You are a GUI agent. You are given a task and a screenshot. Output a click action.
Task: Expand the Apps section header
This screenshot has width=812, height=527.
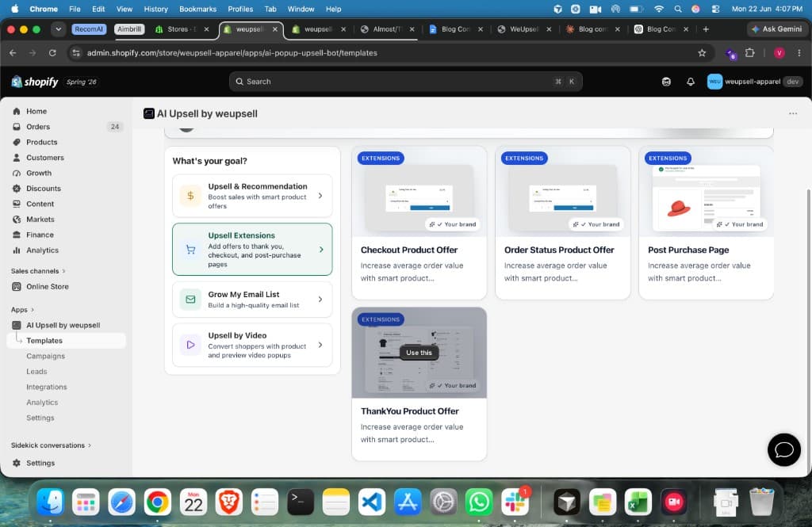pos(22,310)
